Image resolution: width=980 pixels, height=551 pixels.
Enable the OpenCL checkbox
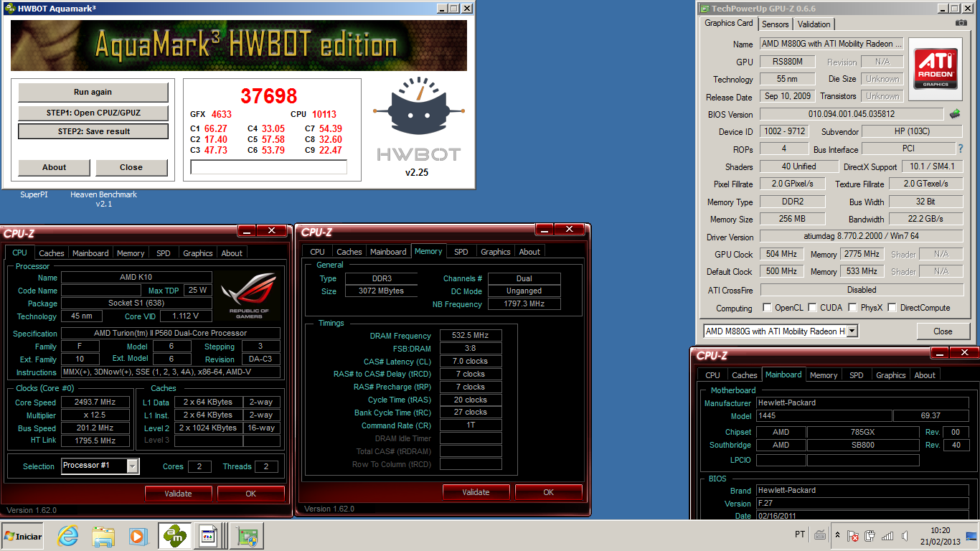click(x=768, y=307)
